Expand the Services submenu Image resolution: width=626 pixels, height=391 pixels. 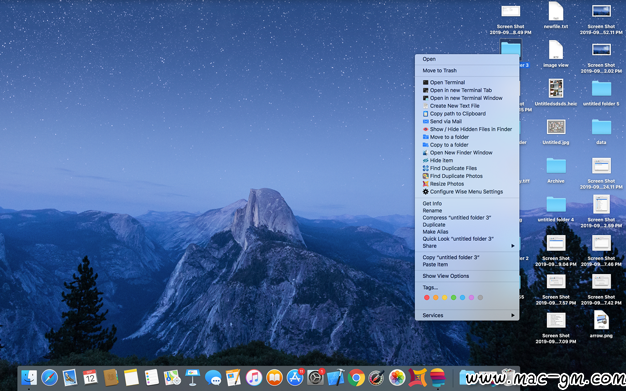(x=467, y=315)
